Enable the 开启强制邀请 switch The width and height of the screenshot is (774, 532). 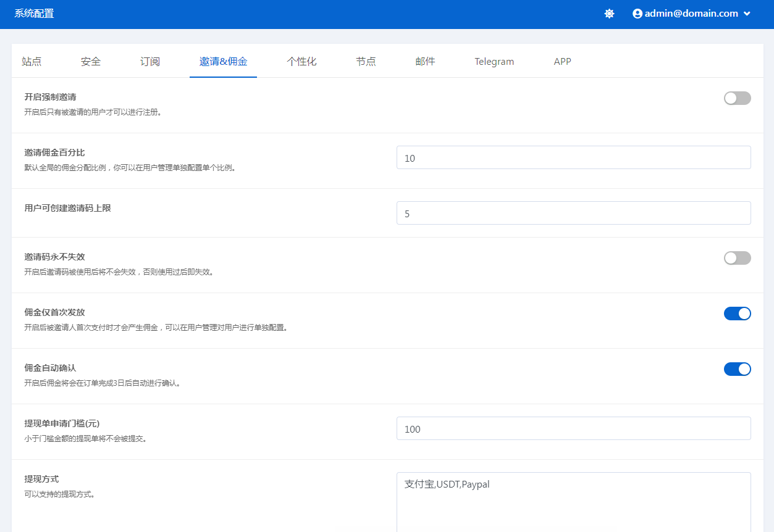point(737,98)
